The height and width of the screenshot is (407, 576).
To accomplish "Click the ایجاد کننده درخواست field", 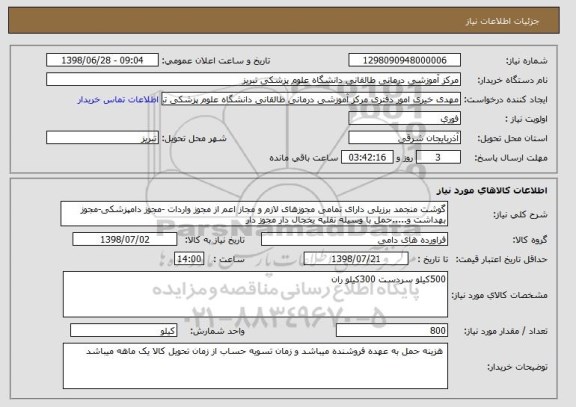I will click(x=311, y=99).
